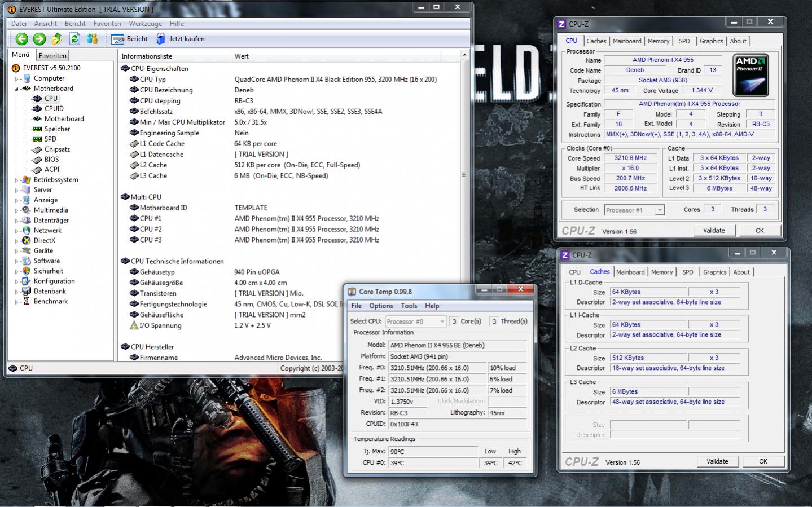This screenshot has width=812, height=507.
Task: Expand the Computer tree node
Action: click(x=17, y=78)
